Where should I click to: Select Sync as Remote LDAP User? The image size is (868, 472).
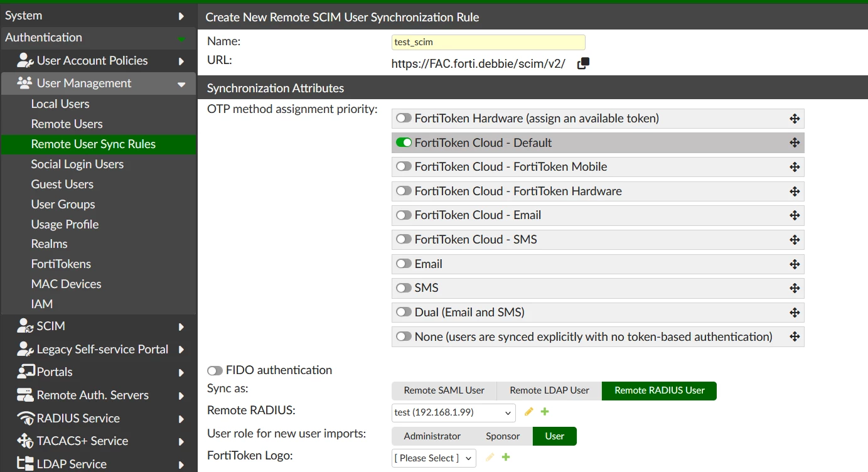click(x=549, y=390)
